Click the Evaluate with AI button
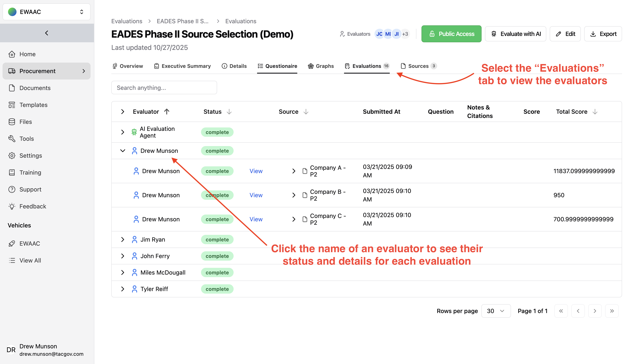Image resolution: width=639 pixels, height=364 pixels. [515, 34]
